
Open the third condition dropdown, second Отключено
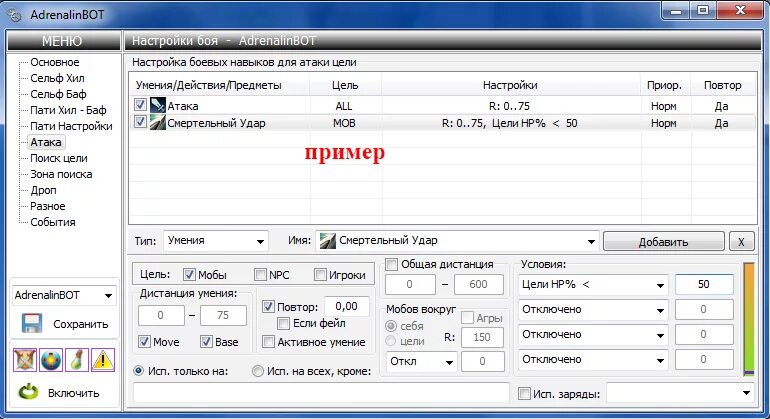(593, 335)
